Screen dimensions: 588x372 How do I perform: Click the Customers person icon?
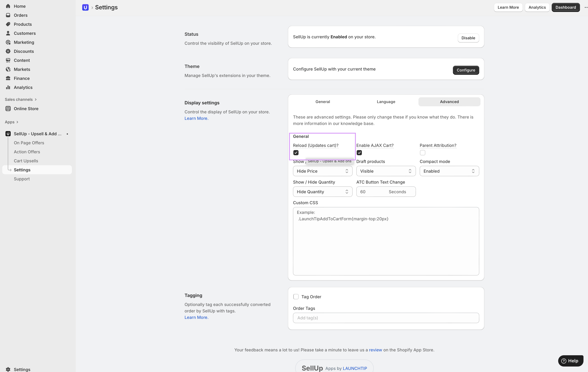coord(8,33)
